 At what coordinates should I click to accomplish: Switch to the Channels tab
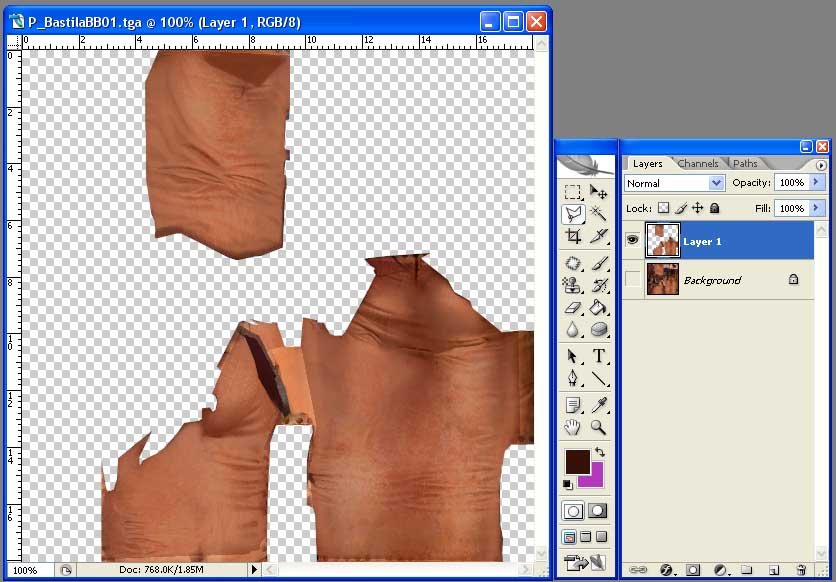point(697,163)
